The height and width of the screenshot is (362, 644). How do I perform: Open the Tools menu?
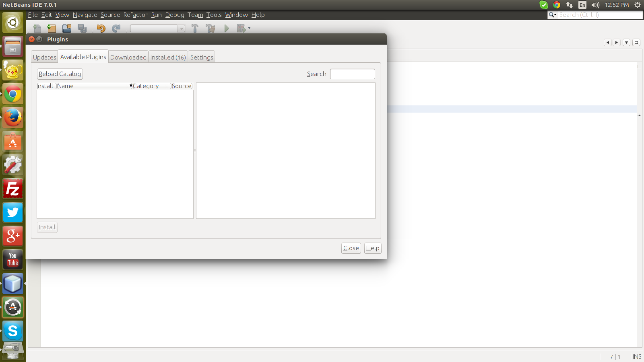[214, 15]
